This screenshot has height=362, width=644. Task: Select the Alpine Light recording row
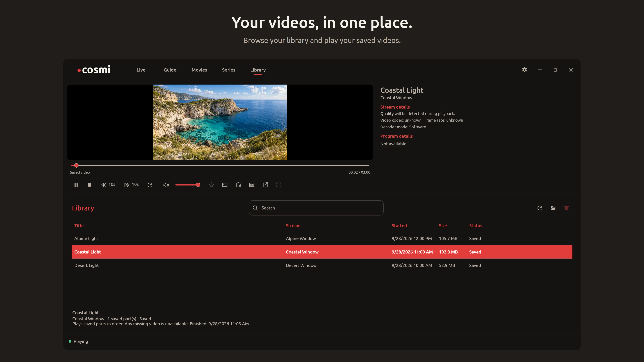(x=322, y=238)
